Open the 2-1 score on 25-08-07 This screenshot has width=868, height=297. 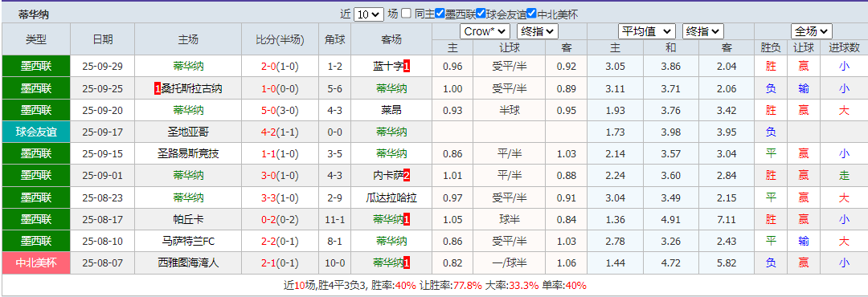[x=269, y=263]
